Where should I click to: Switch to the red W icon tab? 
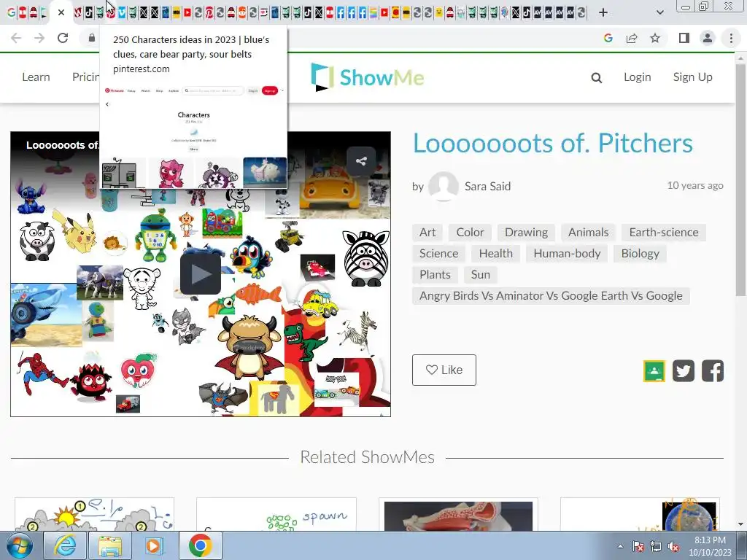(x=77, y=12)
